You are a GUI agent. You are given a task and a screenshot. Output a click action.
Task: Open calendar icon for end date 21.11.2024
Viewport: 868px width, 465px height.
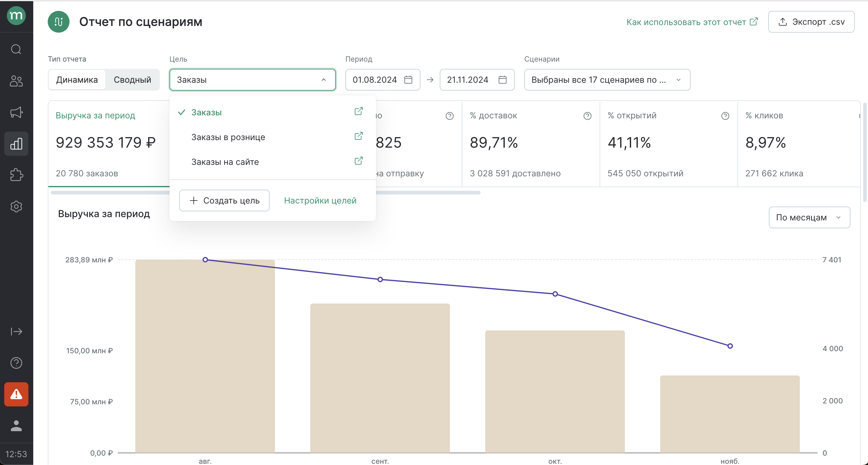click(x=502, y=80)
